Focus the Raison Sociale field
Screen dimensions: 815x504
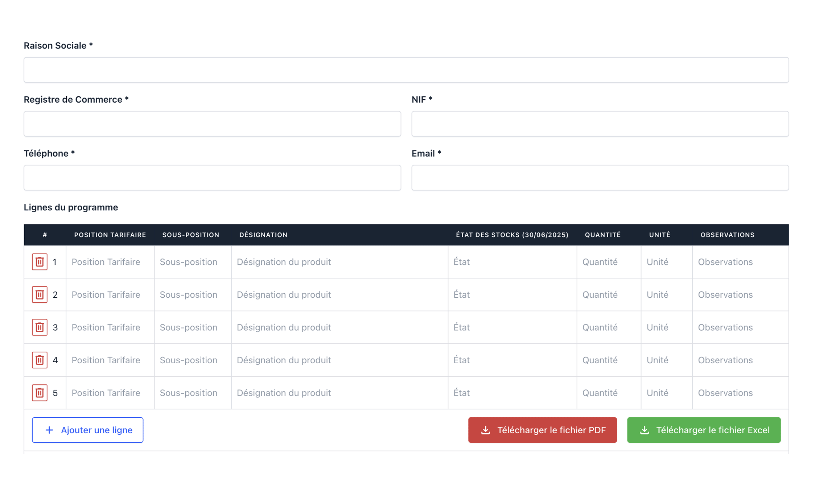point(406,70)
